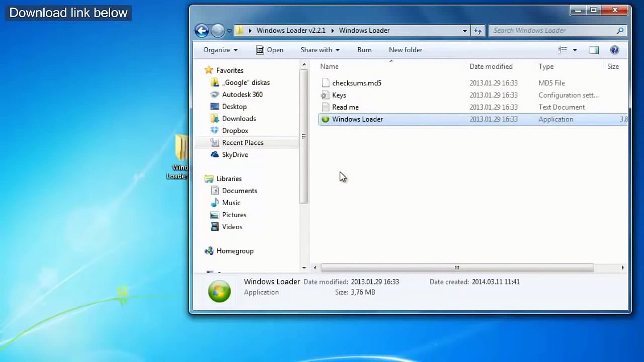Open recent pages dropdown beside Forward button

coord(229,31)
